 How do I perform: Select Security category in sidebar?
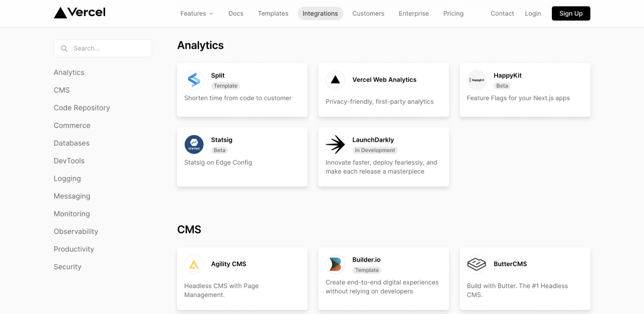point(67,266)
